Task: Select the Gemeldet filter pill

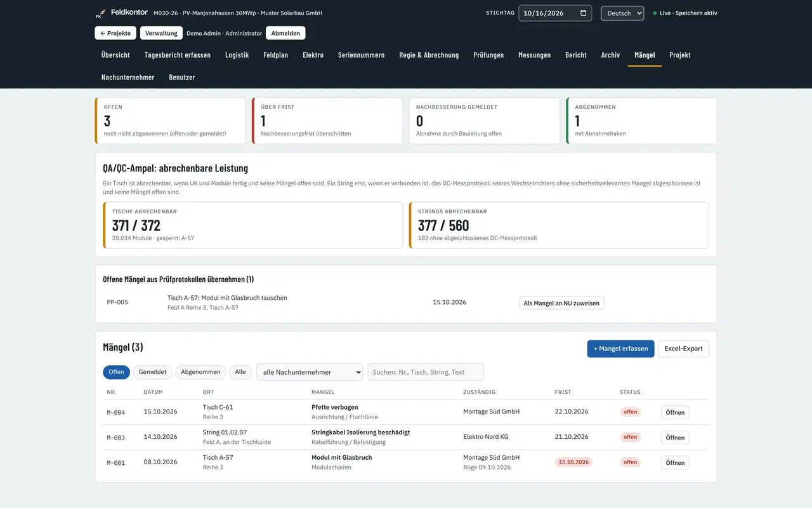Action: (x=152, y=372)
